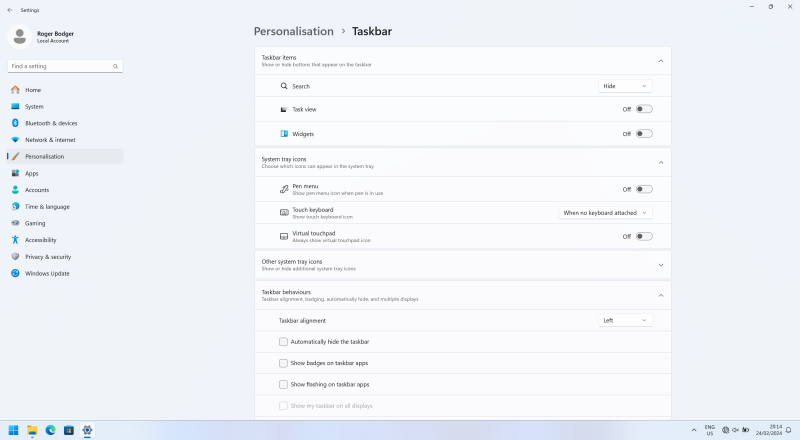Open Touch keyboard 'When no keyboard attached' dropdown

(x=605, y=213)
